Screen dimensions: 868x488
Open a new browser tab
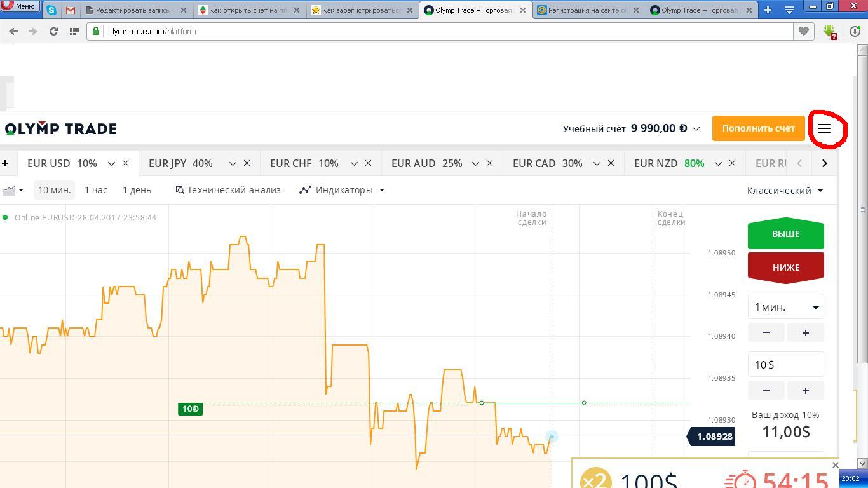pyautogui.click(x=768, y=10)
